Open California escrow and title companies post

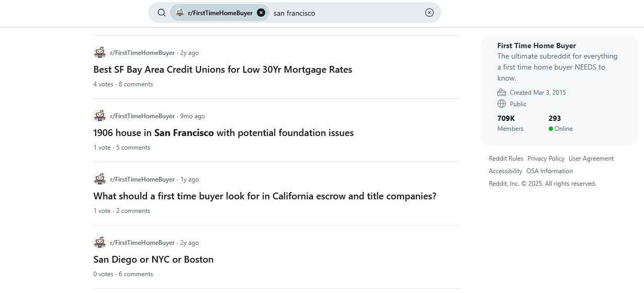coord(265,196)
